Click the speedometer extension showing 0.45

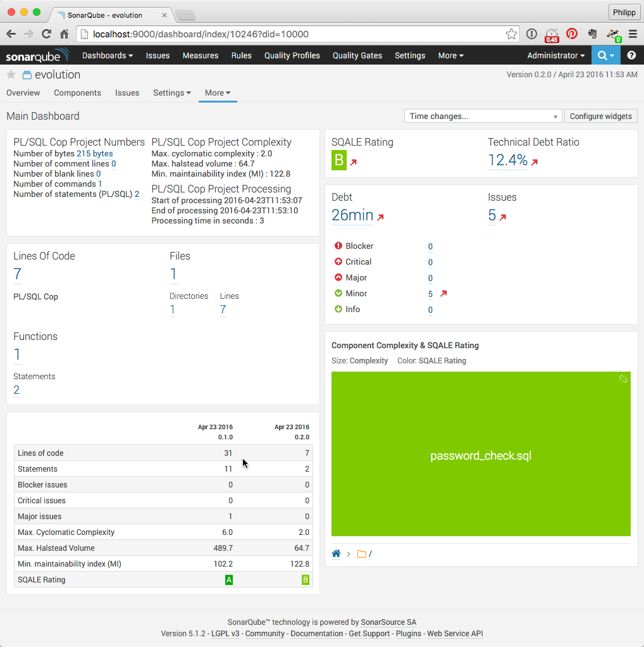point(552,35)
